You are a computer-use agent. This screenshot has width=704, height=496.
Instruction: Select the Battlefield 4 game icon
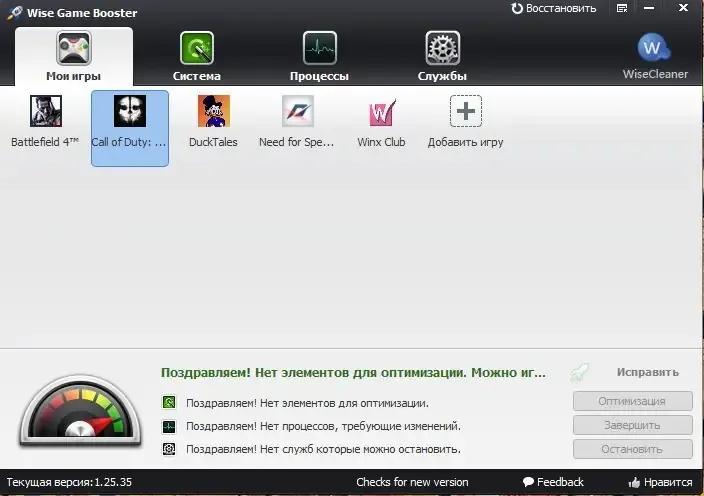pos(45,111)
